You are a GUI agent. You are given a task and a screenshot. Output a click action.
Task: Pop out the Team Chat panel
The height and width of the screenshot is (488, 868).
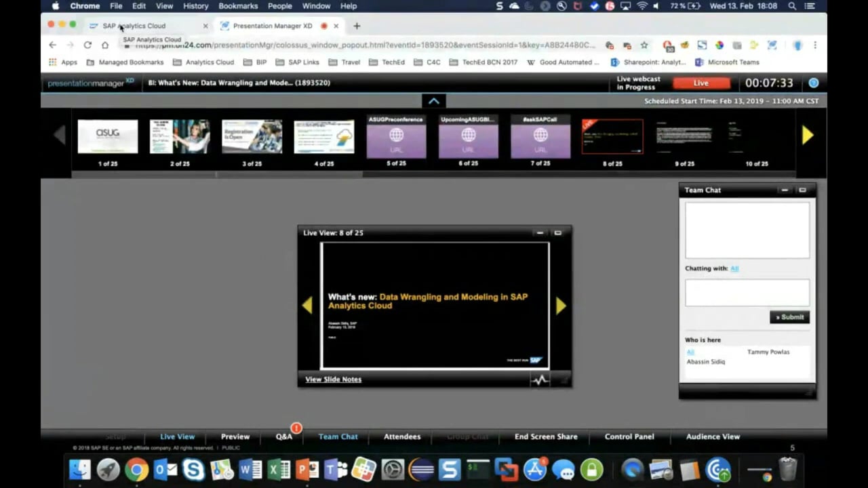tap(802, 190)
